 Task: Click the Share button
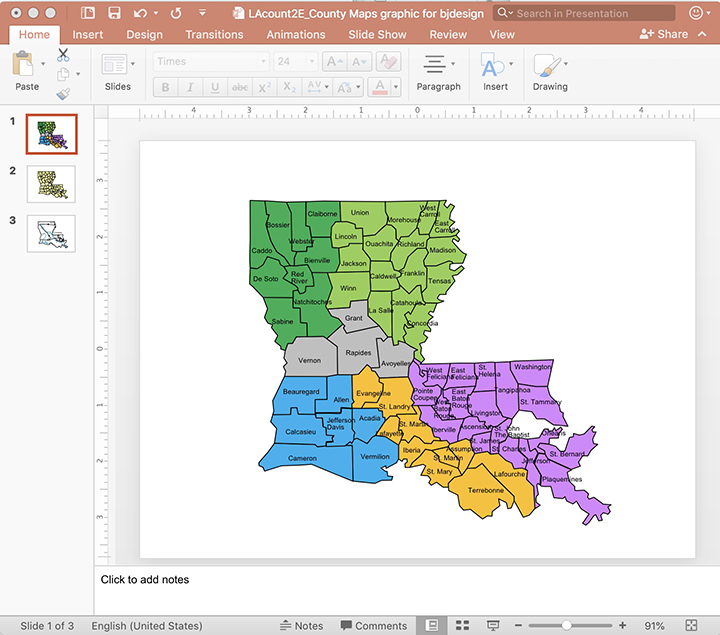pyautogui.click(x=664, y=34)
